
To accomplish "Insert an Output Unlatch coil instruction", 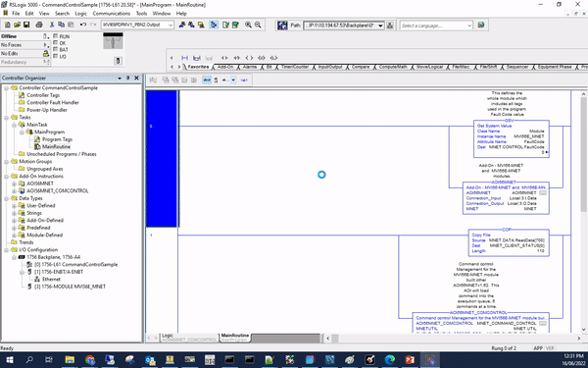I will [273, 58].
